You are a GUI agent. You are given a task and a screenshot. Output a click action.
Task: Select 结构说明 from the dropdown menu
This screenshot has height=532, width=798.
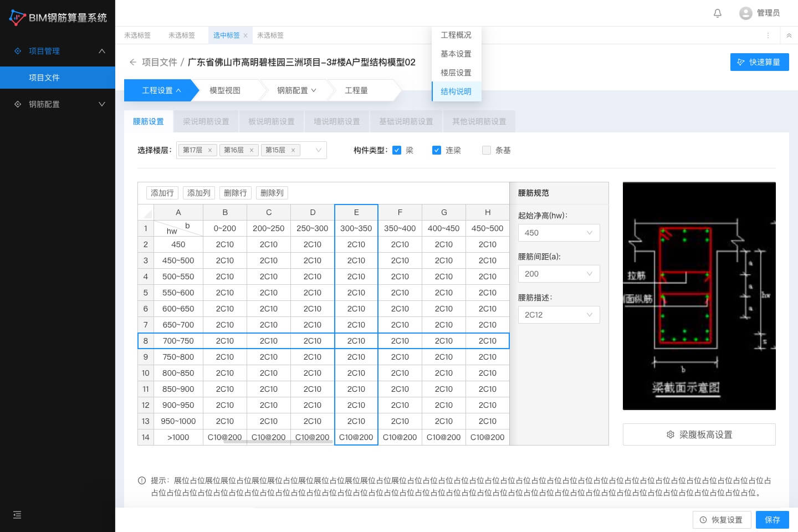(456, 91)
